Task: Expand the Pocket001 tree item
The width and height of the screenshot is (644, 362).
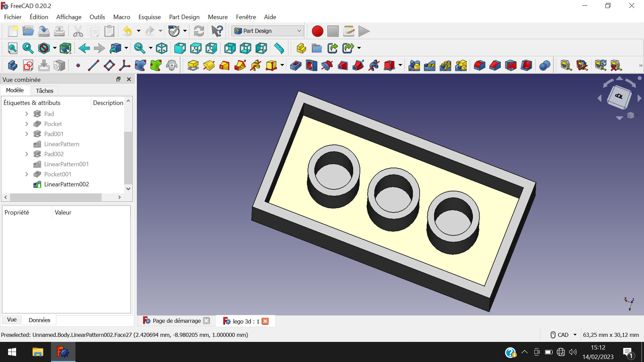Action: click(x=27, y=174)
